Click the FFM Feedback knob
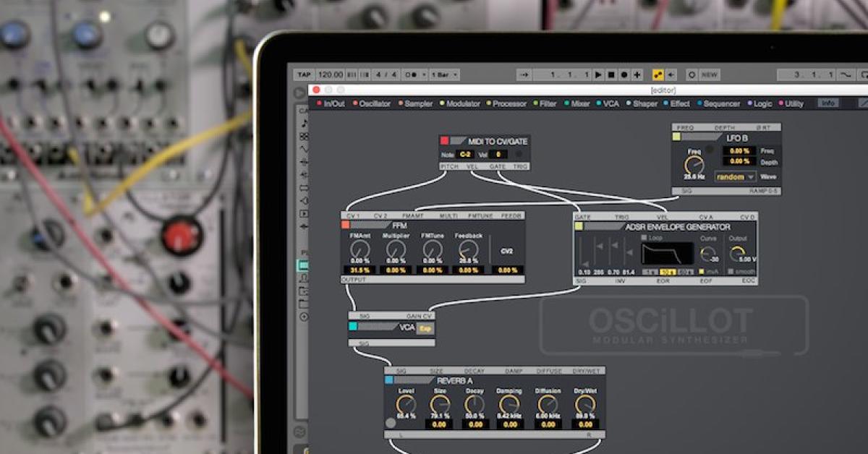The image size is (868, 454). [x=468, y=249]
